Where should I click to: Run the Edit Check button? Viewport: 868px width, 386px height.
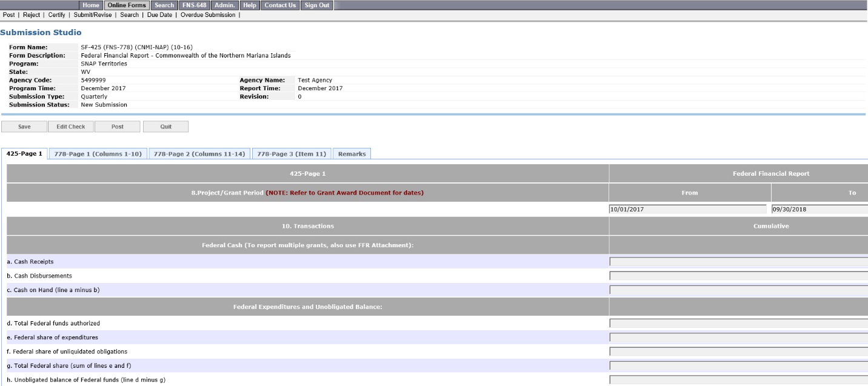click(x=71, y=127)
